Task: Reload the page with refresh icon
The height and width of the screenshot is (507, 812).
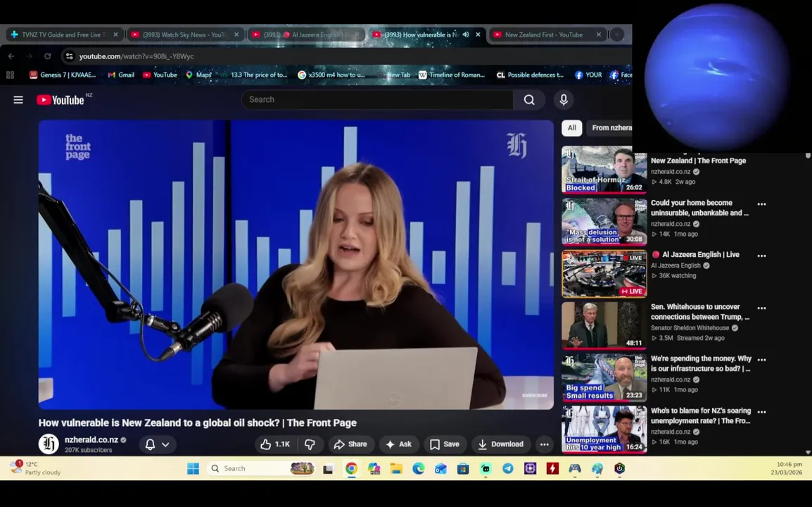Action: [47, 56]
